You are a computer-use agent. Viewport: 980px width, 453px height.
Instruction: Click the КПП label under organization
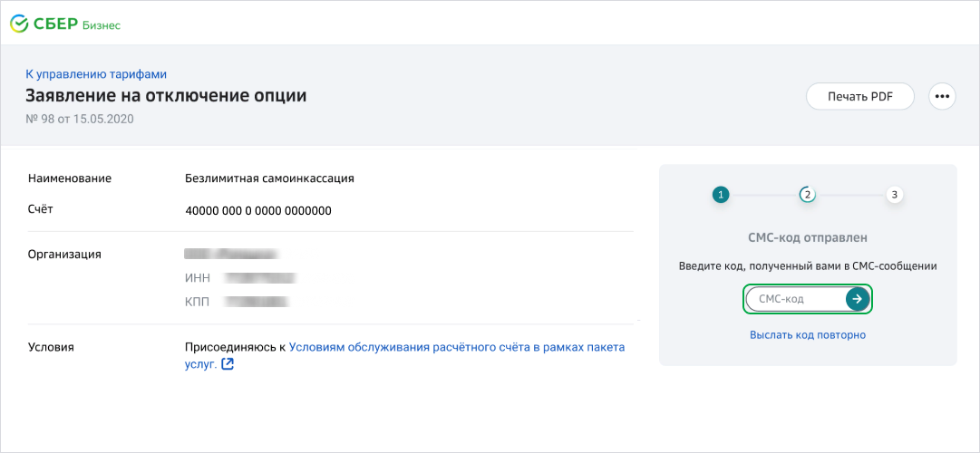tap(198, 301)
